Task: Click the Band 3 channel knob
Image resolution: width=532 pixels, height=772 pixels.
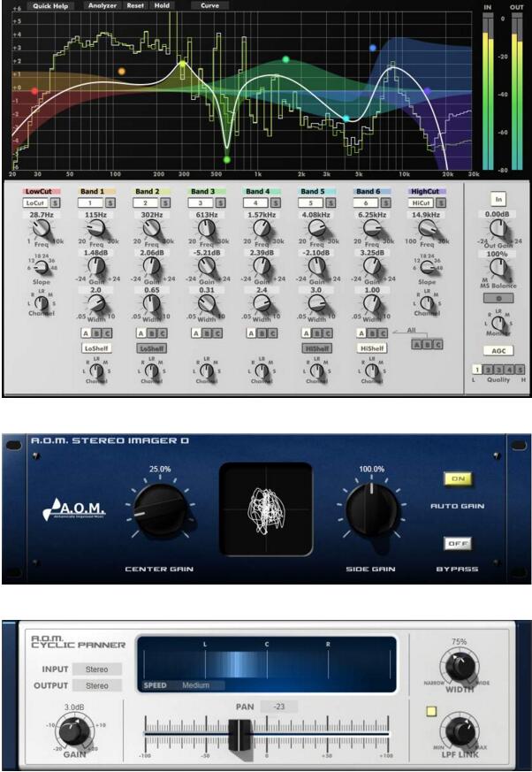Action: coord(207,371)
